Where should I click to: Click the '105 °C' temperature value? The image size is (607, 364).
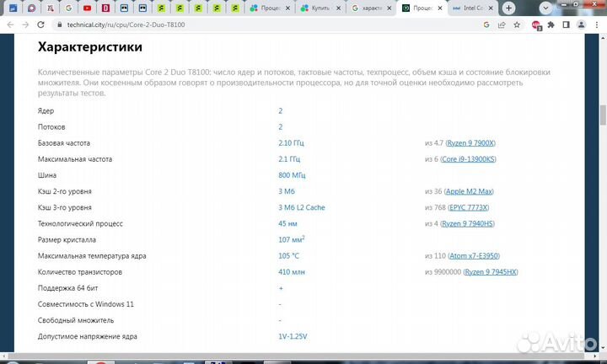[289, 255]
